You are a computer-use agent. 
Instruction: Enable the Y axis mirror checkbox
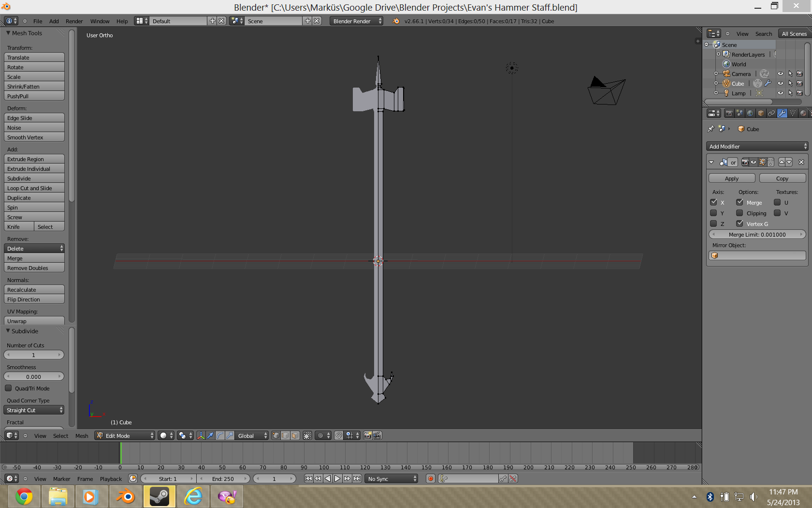click(x=713, y=213)
